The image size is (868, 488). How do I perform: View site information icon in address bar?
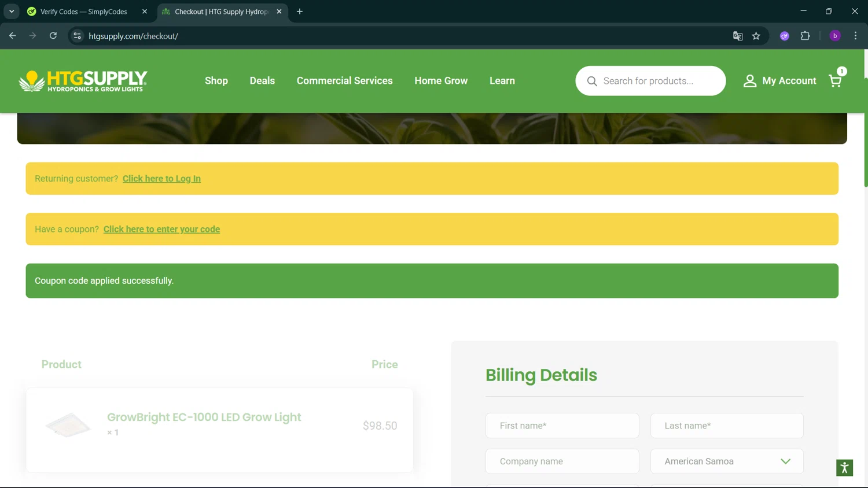pos(77,36)
